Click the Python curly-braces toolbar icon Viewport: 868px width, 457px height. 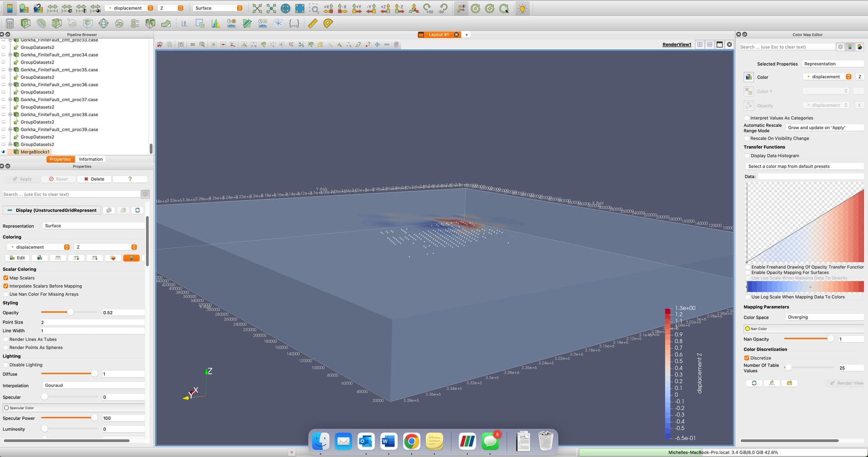pyautogui.click(x=294, y=24)
